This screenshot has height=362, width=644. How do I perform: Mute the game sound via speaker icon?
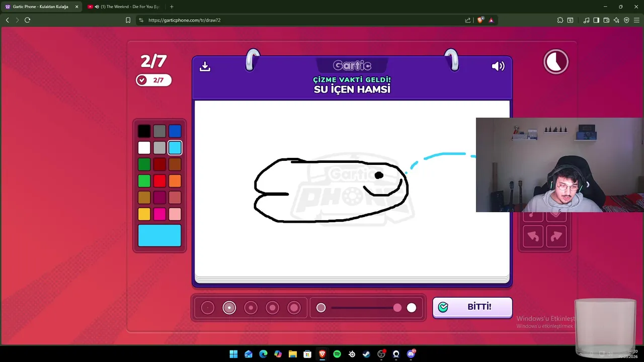click(498, 66)
